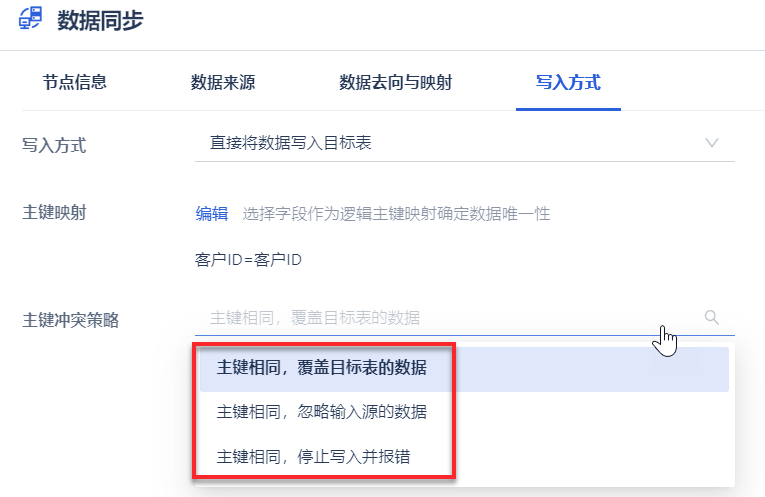The height and width of the screenshot is (497, 765).
Task: Go to the 数据去向与映射 tab
Action: click(x=396, y=82)
